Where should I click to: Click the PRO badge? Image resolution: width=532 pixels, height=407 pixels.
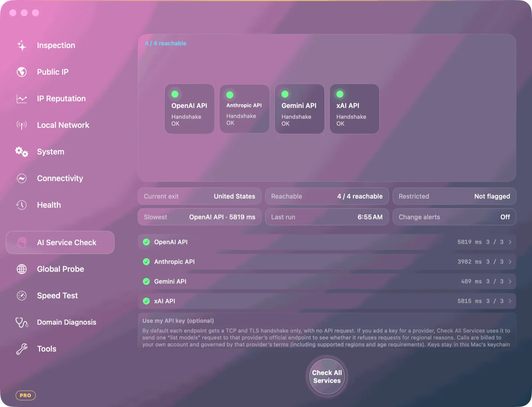tap(26, 395)
